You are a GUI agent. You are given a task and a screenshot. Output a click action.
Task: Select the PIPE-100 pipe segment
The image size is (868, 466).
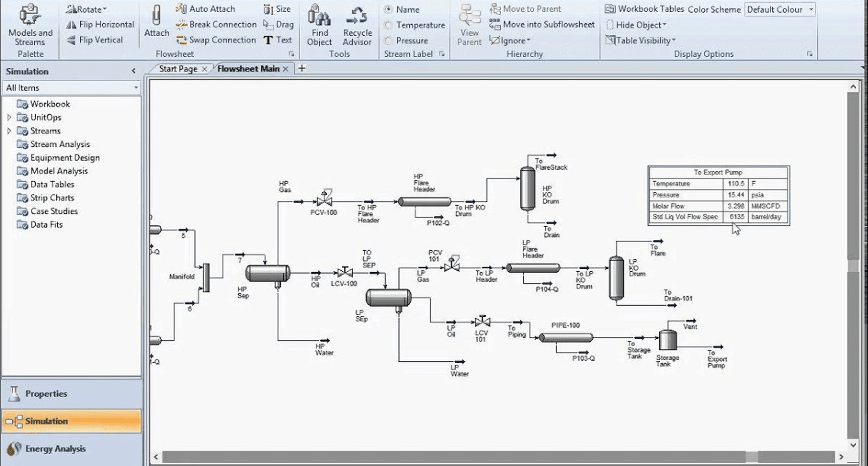[566, 337]
